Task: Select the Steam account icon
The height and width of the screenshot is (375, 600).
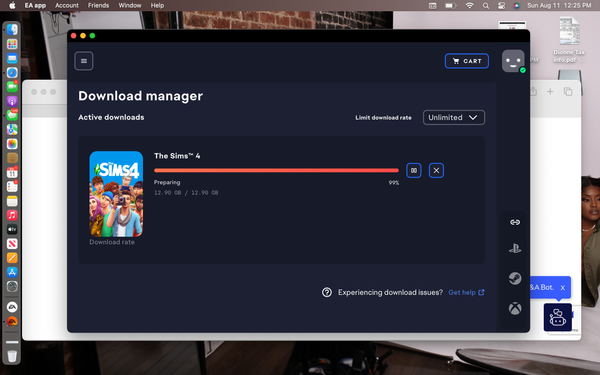Action: click(515, 278)
